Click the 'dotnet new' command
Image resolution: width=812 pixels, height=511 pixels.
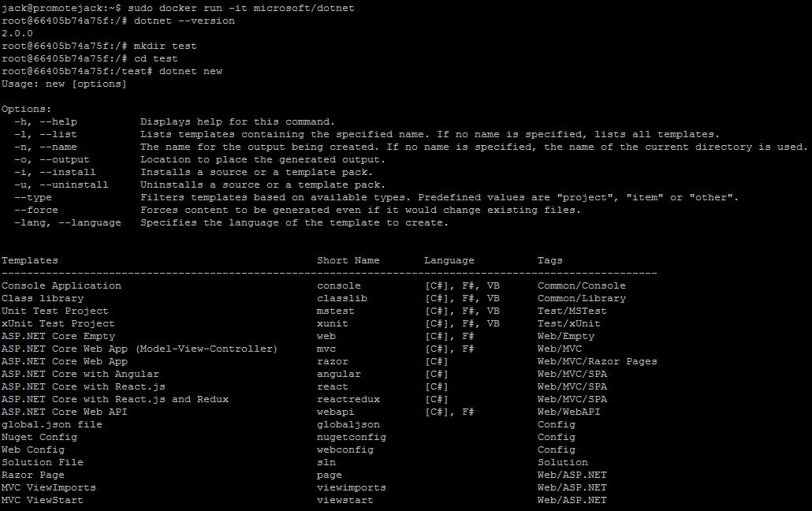pyautogui.click(x=191, y=71)
